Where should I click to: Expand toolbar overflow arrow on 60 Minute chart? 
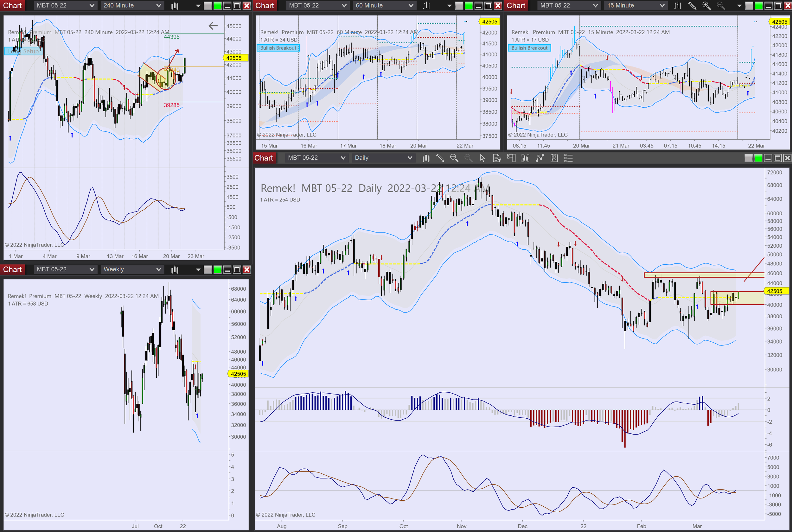tap(449, 5)
